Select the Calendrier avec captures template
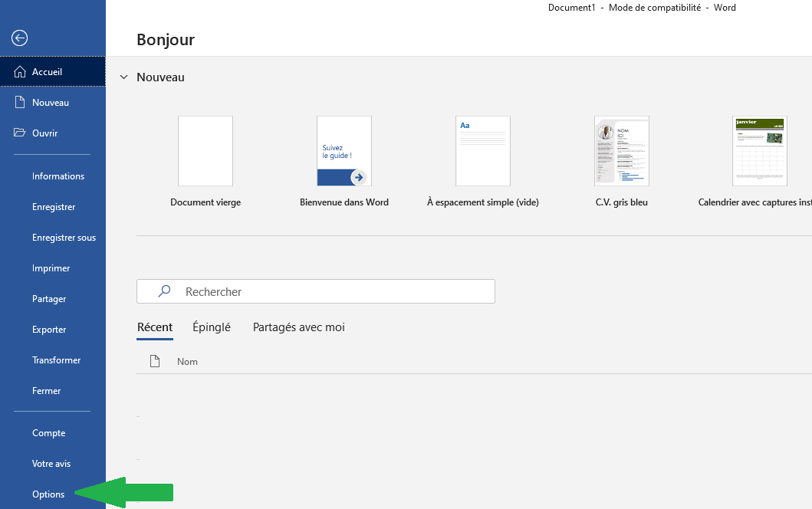This screenshot has height=509, width=812. point(760,151)
